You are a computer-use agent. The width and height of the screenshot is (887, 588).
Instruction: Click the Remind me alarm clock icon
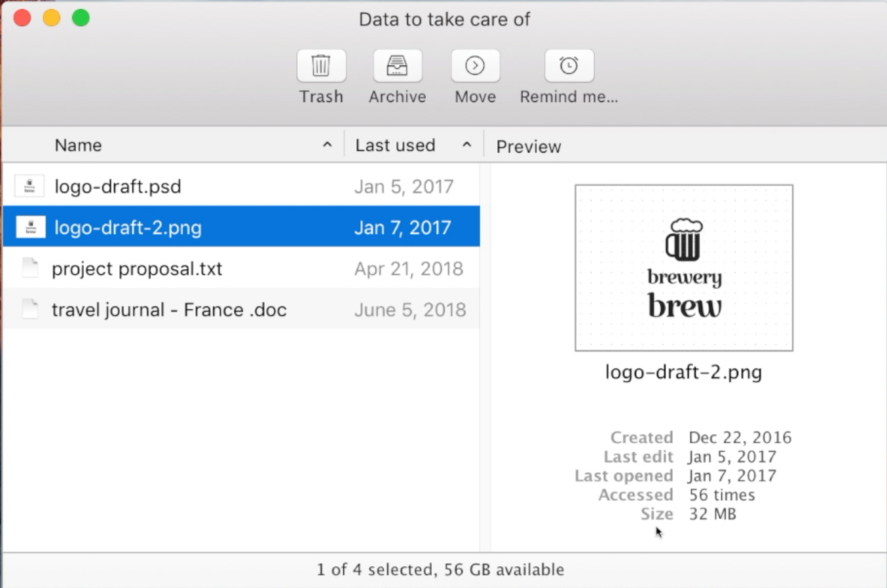569,65
